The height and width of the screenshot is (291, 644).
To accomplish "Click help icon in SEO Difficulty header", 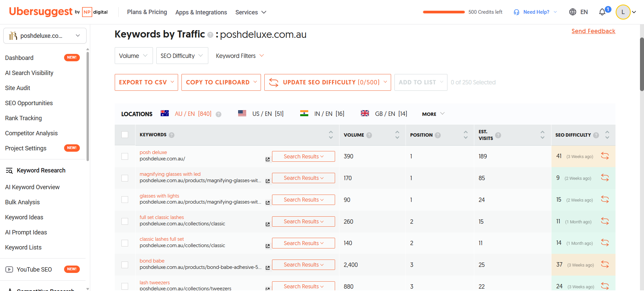I will click(x=596, y=135).
